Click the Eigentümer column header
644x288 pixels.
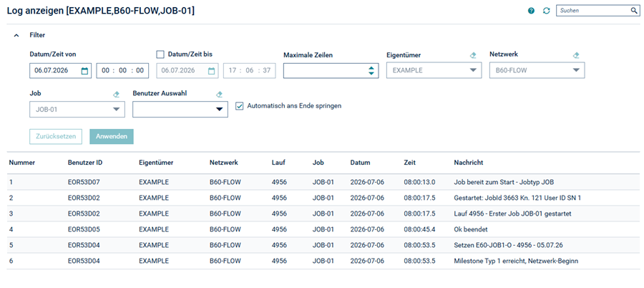click(156, 163)
